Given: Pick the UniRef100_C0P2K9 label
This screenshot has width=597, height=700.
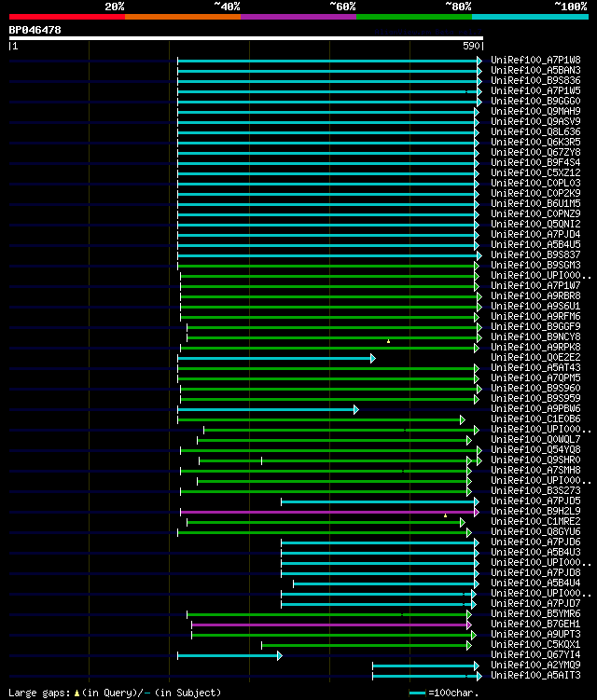Looking at the screenshot, I should click(x=535, y=193).
